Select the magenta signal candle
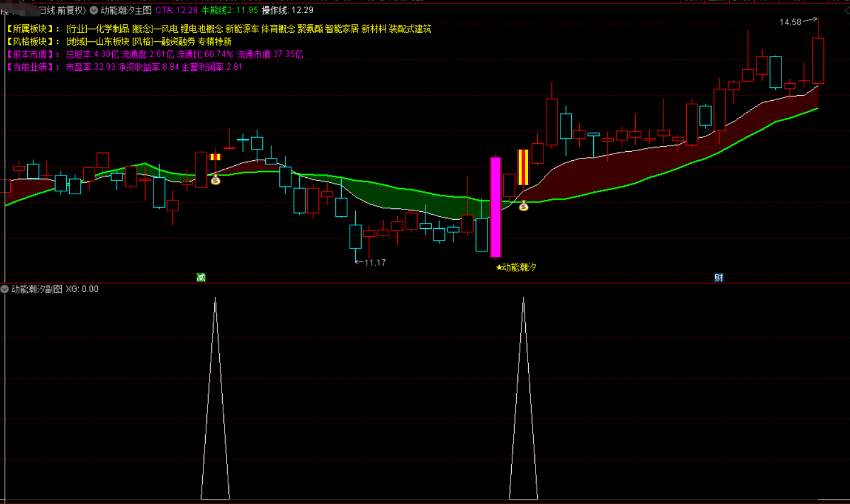Screen dimensions: 850x504 (x=496, y=207)
